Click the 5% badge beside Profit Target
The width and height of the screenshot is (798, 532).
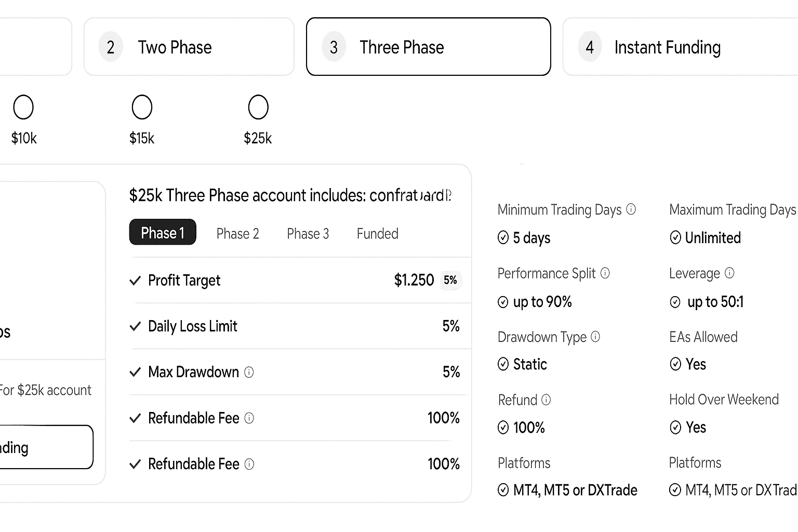point(450,281)
